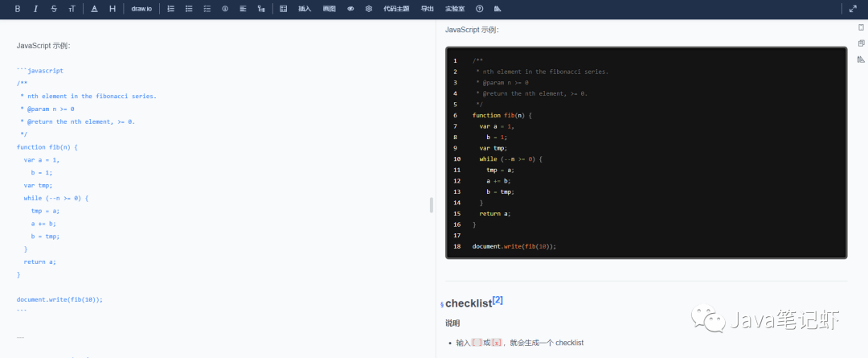The image size is (868, 358).
Task: Click the hexagon cube icon in toolbar
Action: [369, 9]
